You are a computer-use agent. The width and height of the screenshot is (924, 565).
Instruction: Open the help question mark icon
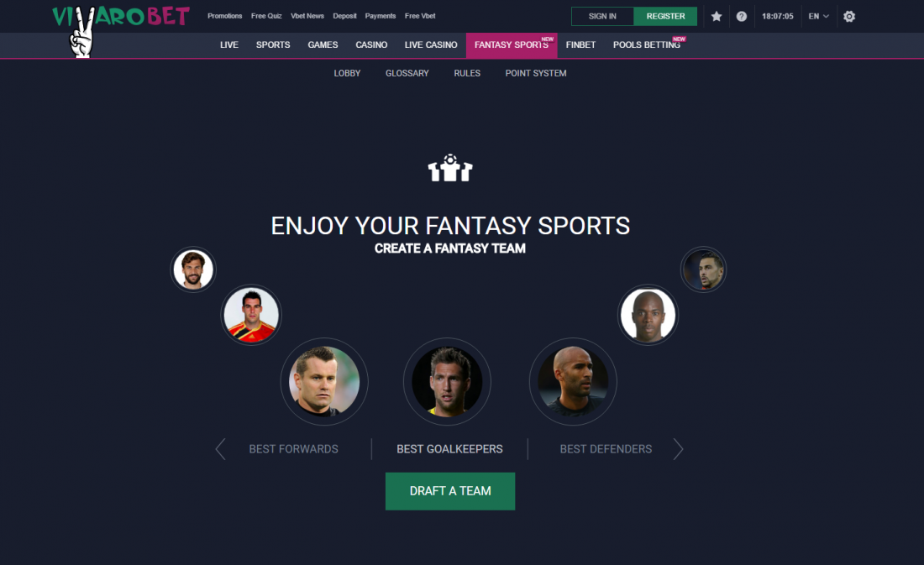point(742,17)
